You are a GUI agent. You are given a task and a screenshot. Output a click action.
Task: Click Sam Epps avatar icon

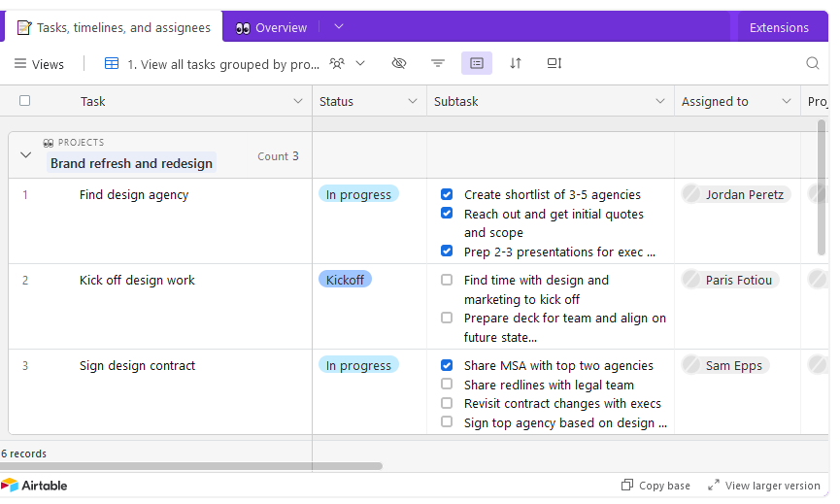pyautogui.click(x=691, y=365)
